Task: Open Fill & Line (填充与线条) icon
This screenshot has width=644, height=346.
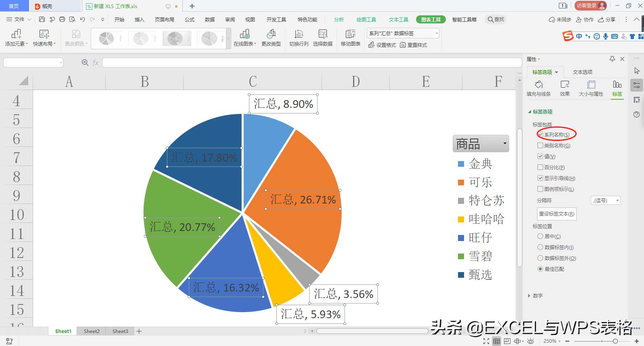Action: point(539,84)
